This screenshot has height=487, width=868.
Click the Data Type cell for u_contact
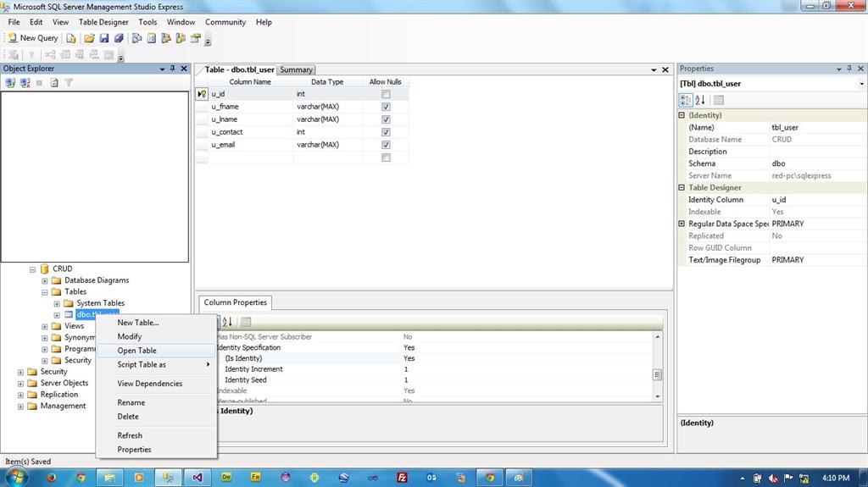point(328,132)
